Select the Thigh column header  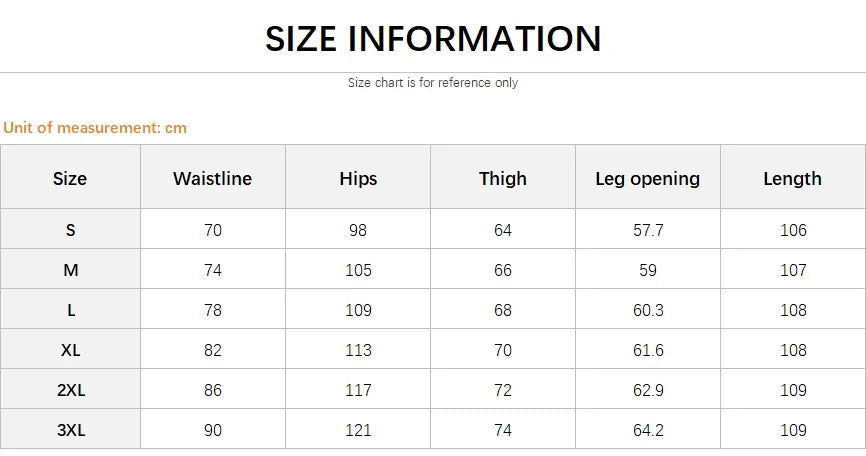coord(502,179)
